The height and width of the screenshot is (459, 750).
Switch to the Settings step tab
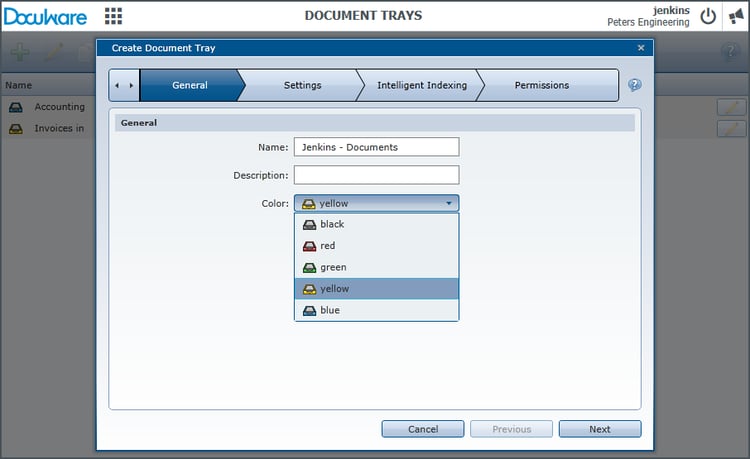pyautogui.click(x=302, y=85)
